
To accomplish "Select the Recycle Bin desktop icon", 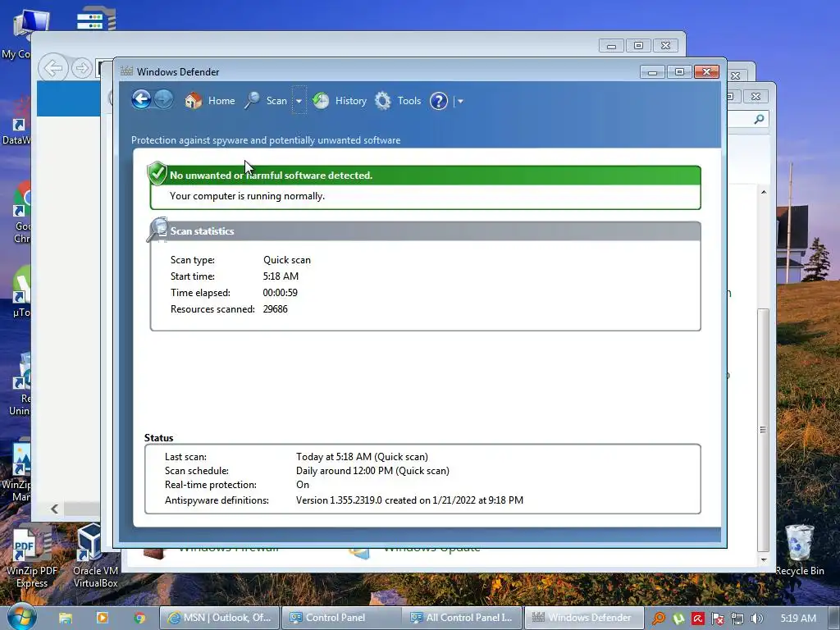I will (799, 550).
